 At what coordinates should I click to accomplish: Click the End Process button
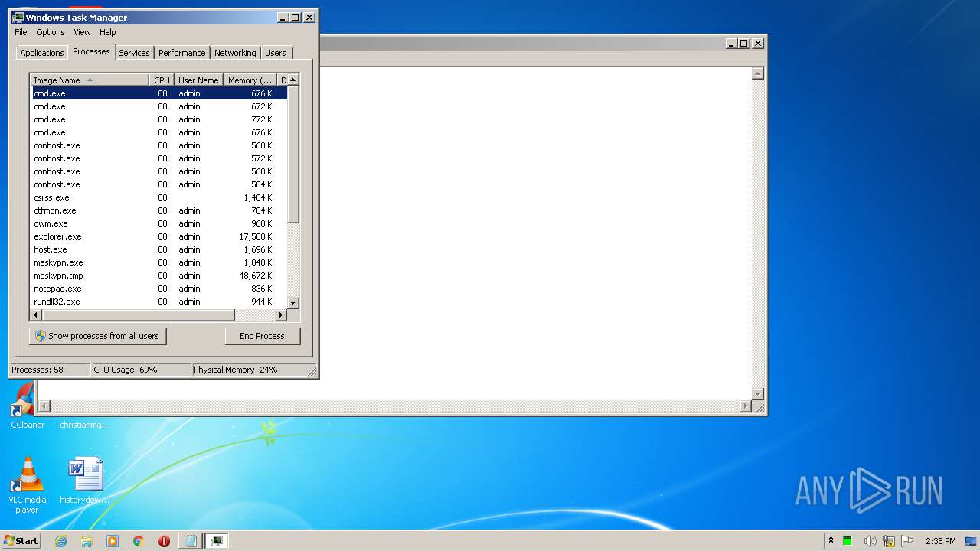[x=263, y=336]
